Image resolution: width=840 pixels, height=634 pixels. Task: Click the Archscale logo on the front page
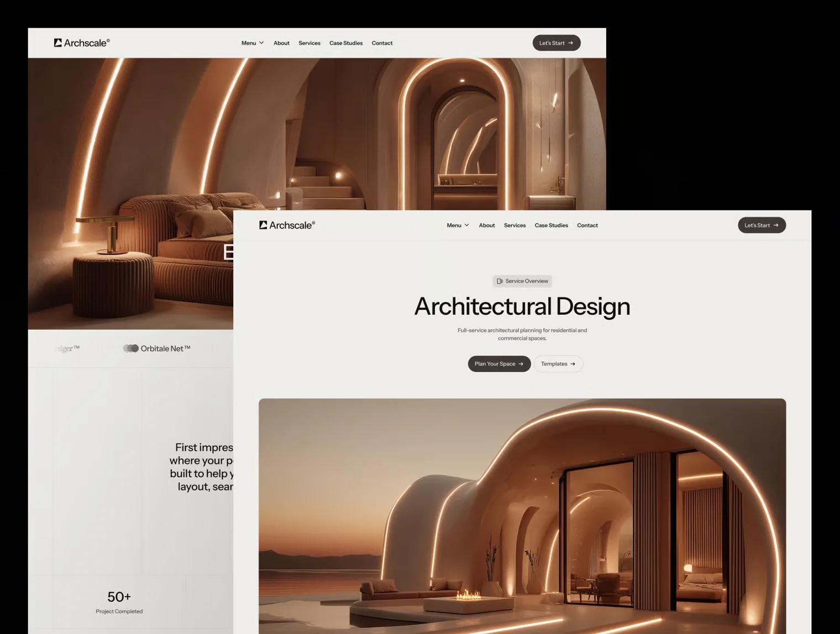coord(287,225)
